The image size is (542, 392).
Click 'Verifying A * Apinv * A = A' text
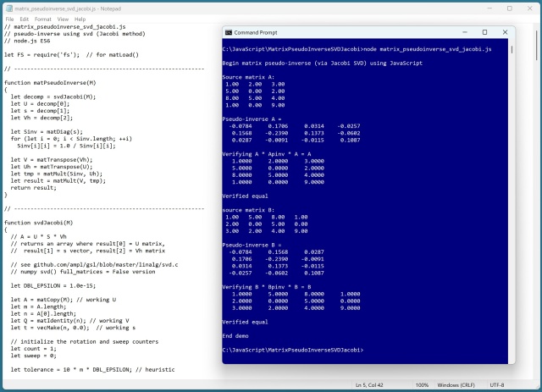[267, 154]
